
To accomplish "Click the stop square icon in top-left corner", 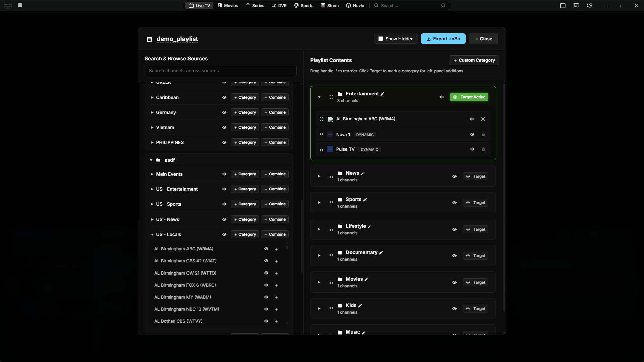I will click(x=20, y=5).
